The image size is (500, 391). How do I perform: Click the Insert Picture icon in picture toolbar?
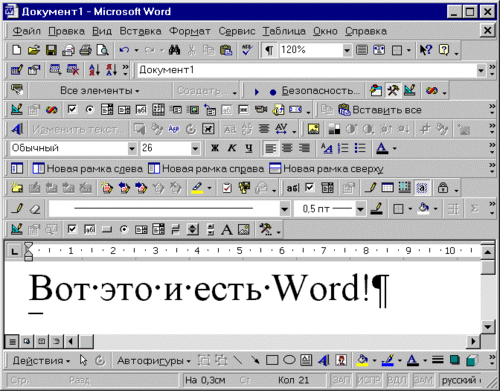(x=313, y=129)
